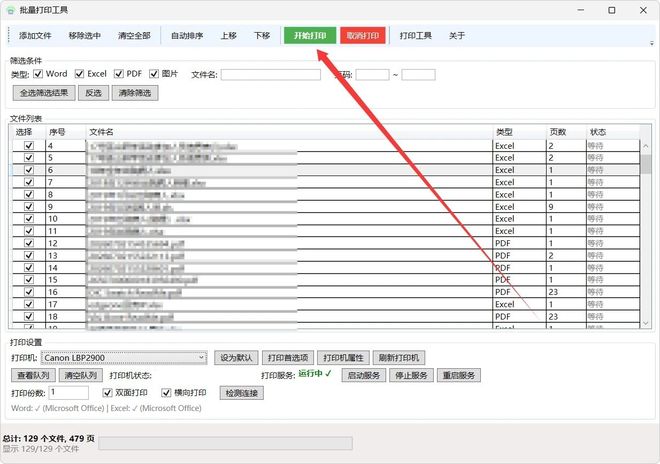This screenshot has height=464, width=660.
Task: Click the file list scroll-down arrow
Action: click(646, 323)
